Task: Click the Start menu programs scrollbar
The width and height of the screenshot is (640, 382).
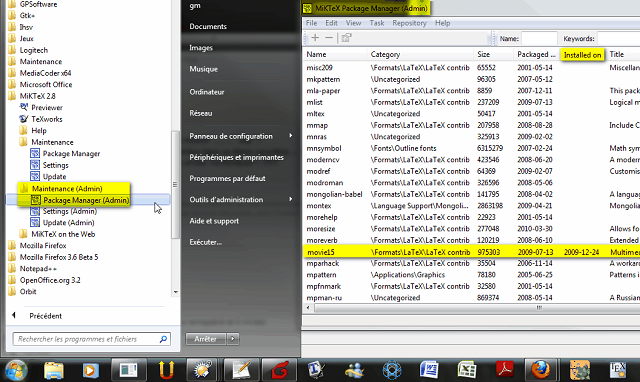Action: [x=175, y=184]
